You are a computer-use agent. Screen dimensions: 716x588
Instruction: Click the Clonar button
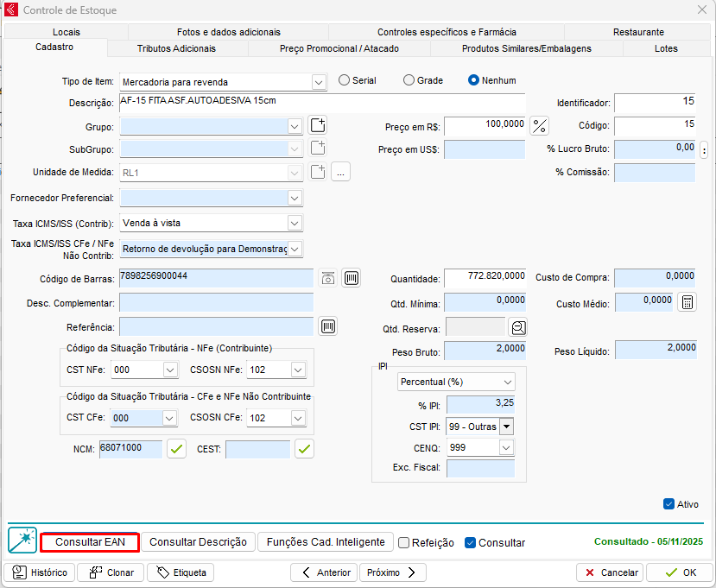[111, 572]
